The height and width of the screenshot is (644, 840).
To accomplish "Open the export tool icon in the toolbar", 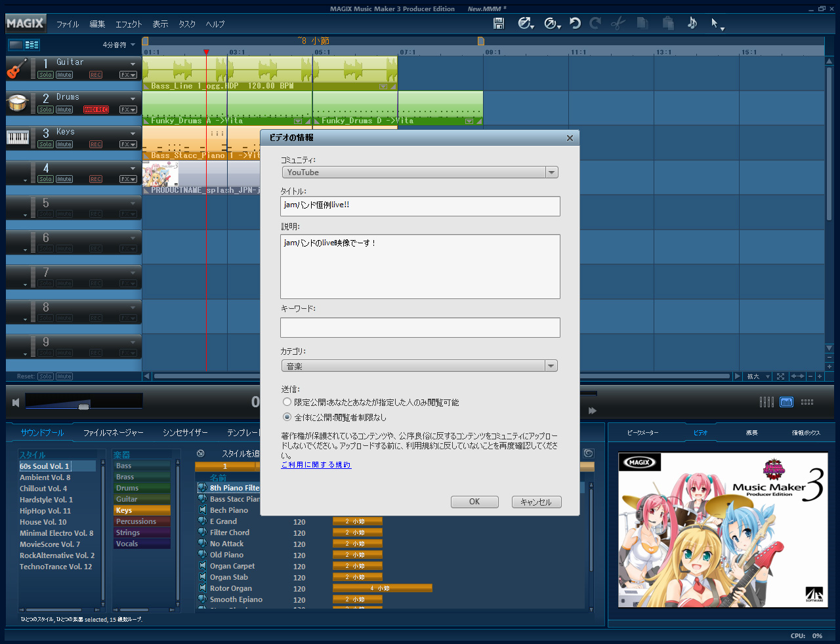I will pyautogui.click(x=552, y=24).
